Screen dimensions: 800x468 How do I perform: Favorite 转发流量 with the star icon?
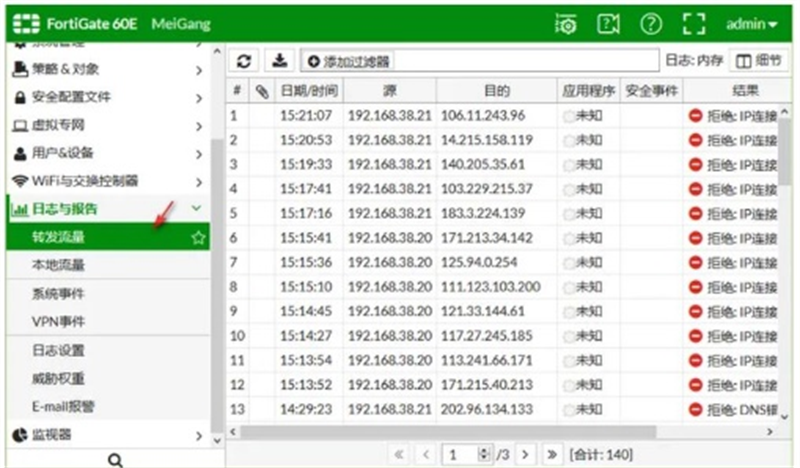pyautogui.click(x=198, y=238)
